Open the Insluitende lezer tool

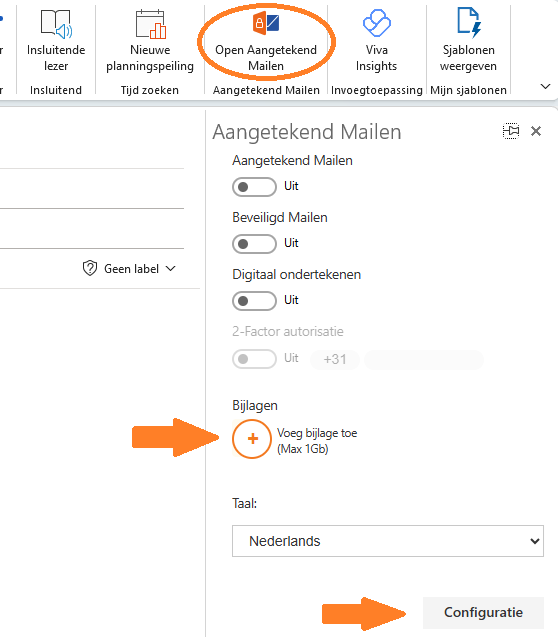tap(56, 41)
